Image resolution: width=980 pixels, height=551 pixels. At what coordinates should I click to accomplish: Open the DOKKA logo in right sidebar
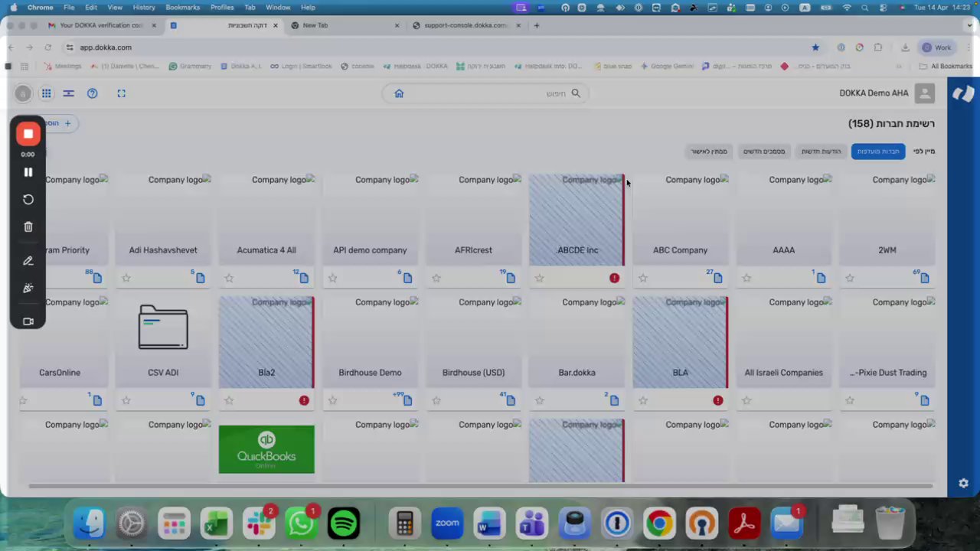click(962, 93)
